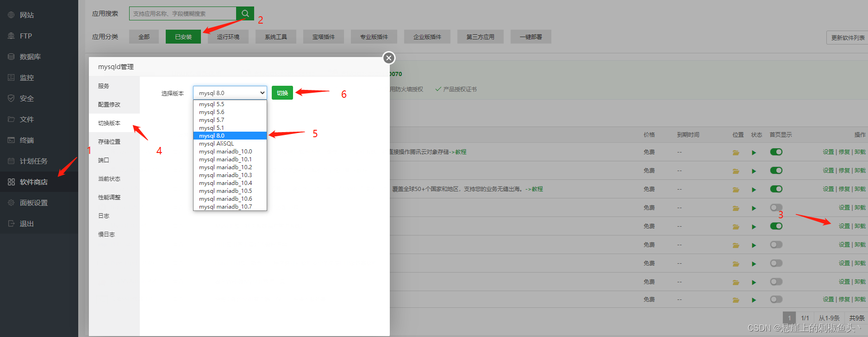The height and width of the screenshot is (337, 868).
Task: Open ->教程 link in 覆盖全球50+ row
Action: click(534, 189)
